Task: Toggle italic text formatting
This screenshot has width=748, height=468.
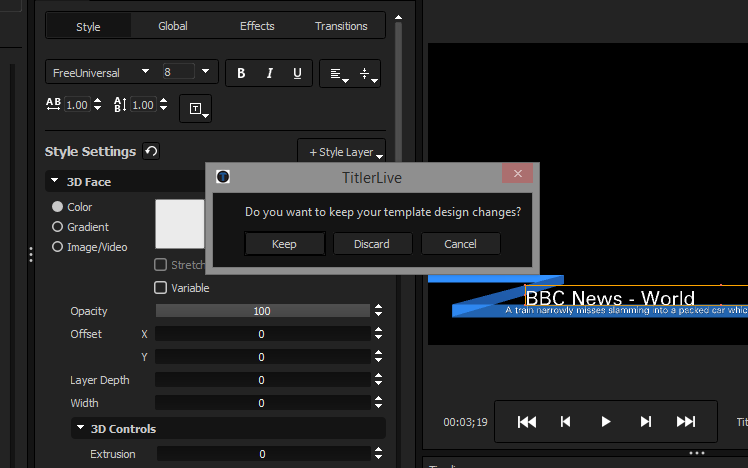Action: click(x=269, y=73)
